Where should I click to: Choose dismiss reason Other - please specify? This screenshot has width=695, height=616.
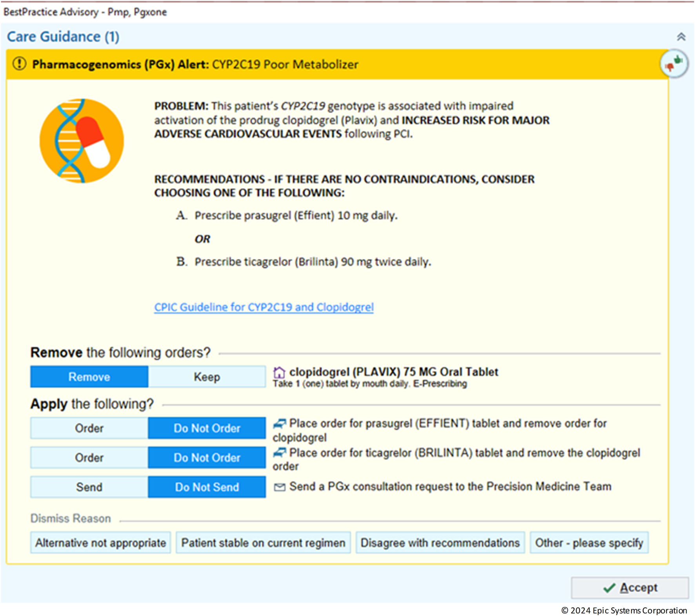tap(589, 543)
